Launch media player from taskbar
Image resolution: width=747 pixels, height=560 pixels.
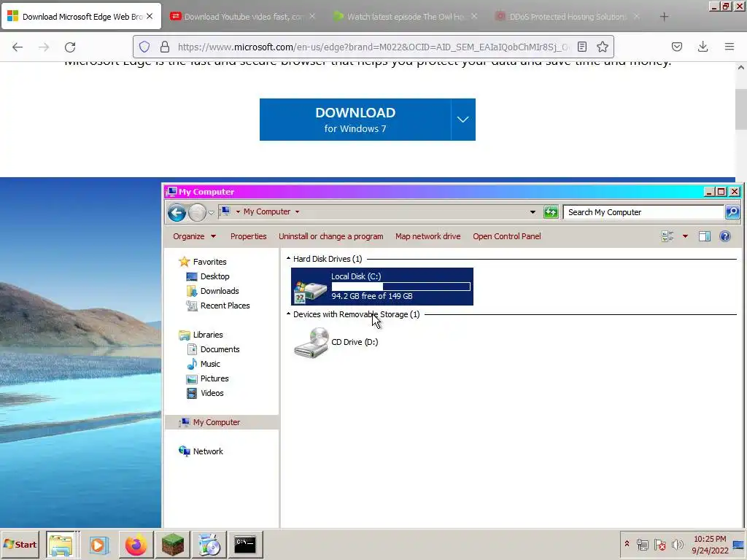coord(98,545)
